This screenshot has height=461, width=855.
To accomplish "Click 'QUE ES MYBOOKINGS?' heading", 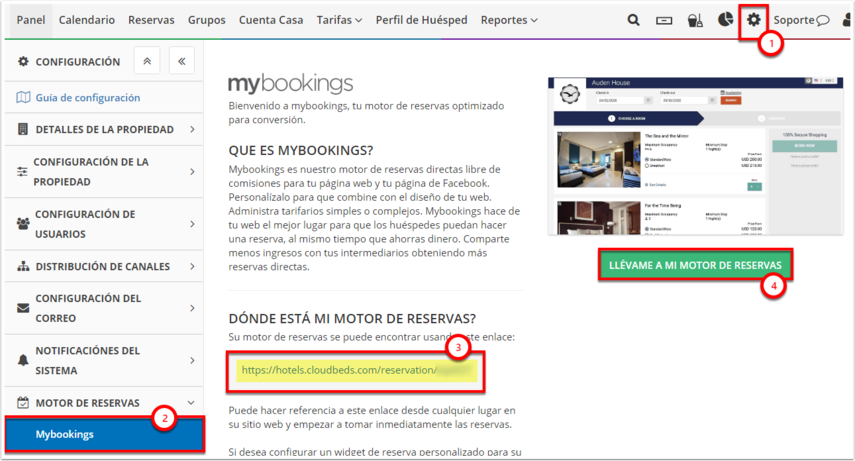I will tap(301, 151).
